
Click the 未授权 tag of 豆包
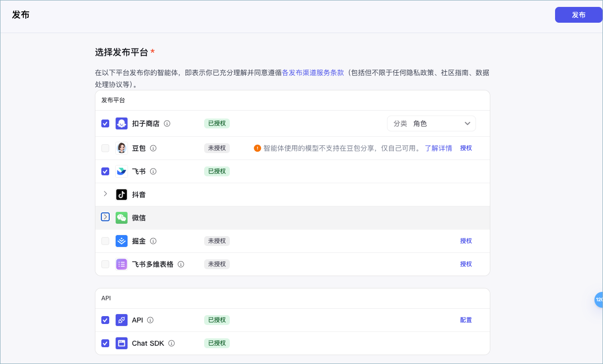217,148
